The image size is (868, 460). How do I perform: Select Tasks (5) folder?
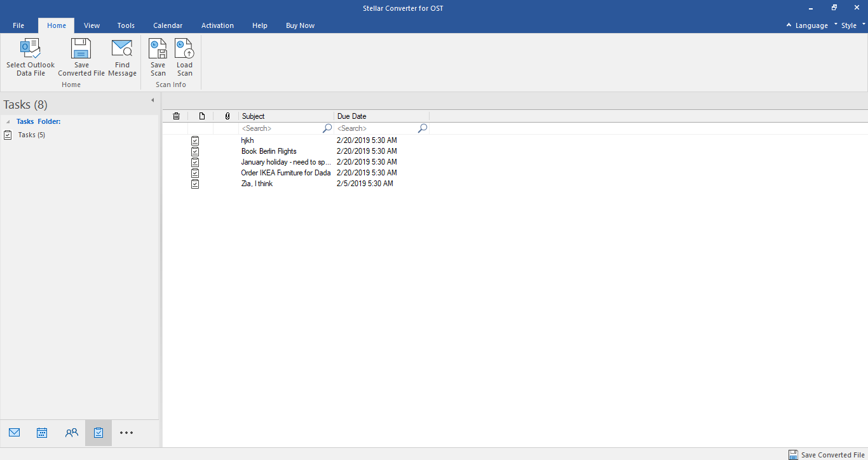31,135
